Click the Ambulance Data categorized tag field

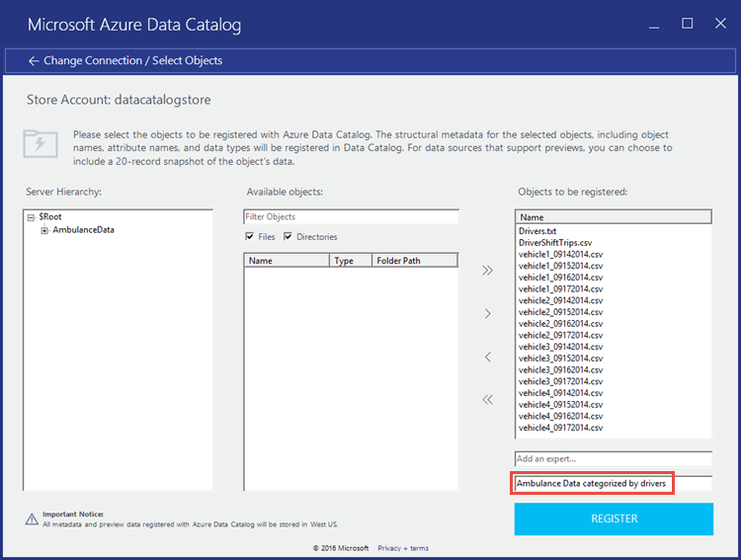614,483
